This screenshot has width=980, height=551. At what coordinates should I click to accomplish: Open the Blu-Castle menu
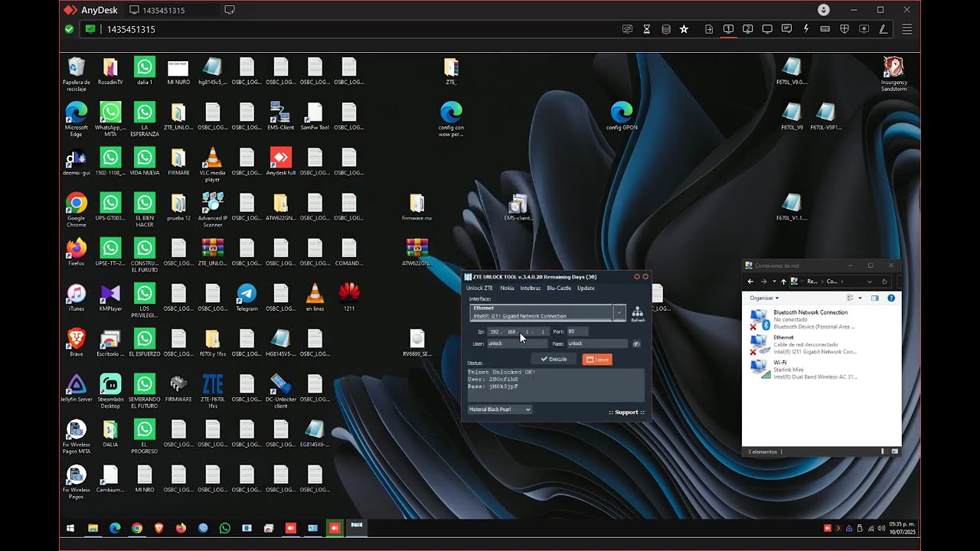[559, 289]
